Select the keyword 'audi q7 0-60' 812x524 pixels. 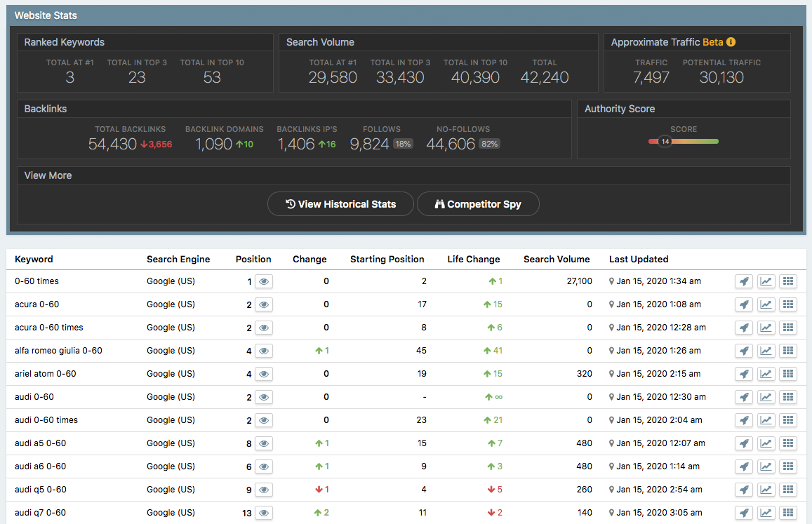pyautogui.click(x=41, y=513)
